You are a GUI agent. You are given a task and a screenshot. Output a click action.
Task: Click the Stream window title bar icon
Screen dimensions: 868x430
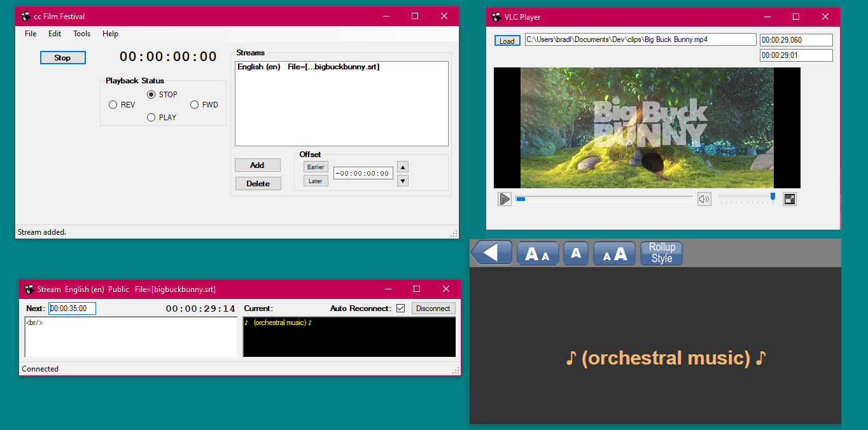pyautogui.click(x=29, y=289)
